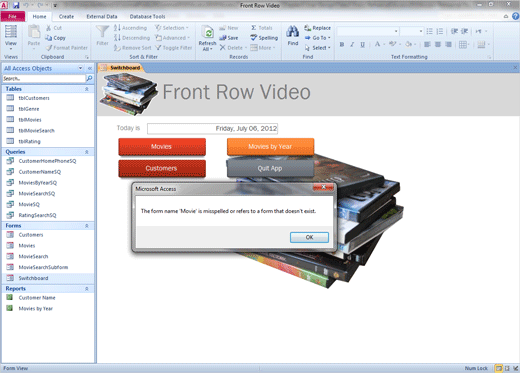
Task: Click the Movies by Year orange button
Action: tap(270, 147)
